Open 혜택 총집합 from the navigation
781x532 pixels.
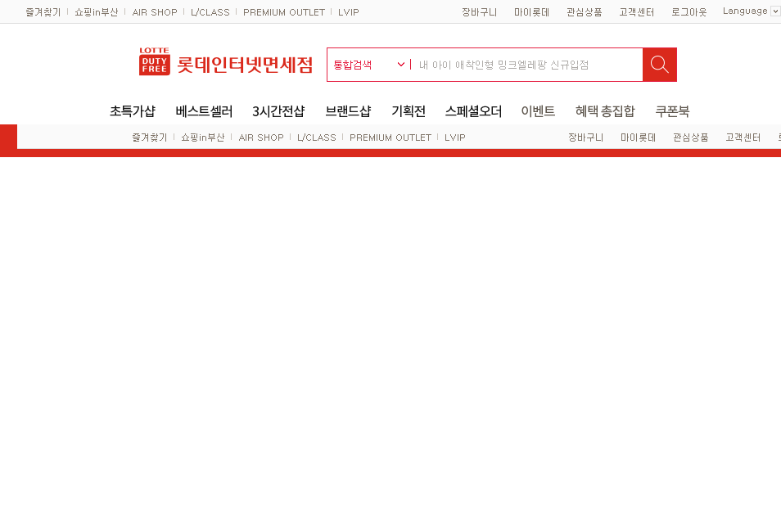coord(605,111)
